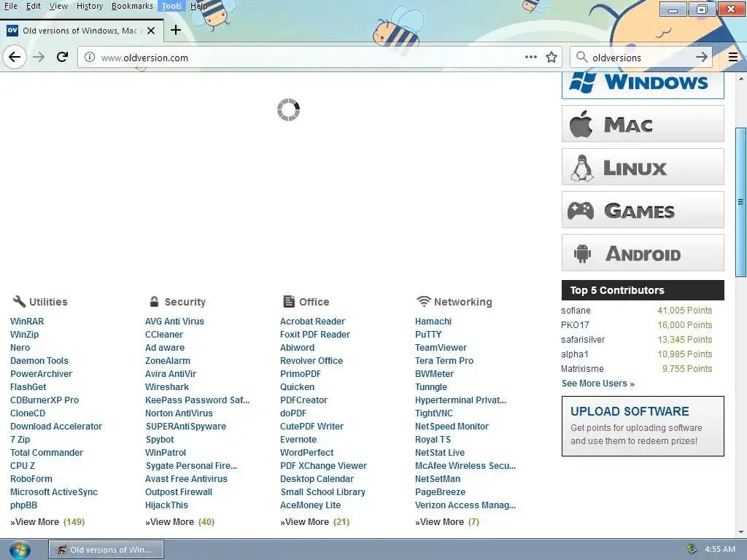Choose the Mac platform button

pos(643,124)
